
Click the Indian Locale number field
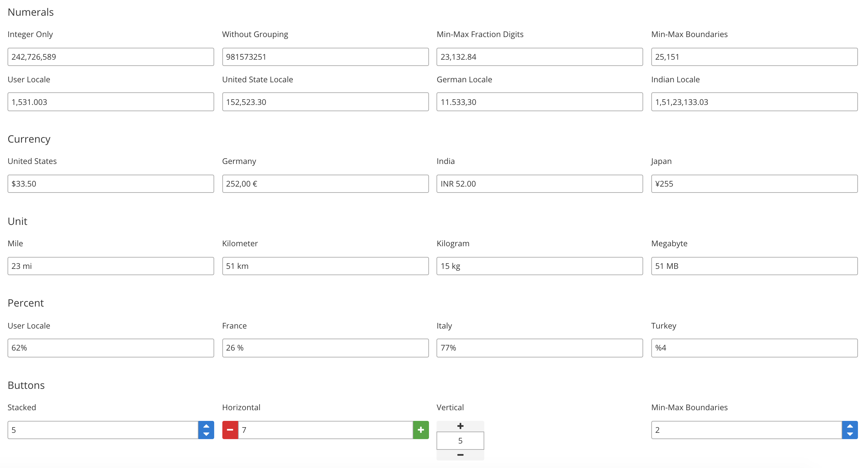tap(754, 102)
